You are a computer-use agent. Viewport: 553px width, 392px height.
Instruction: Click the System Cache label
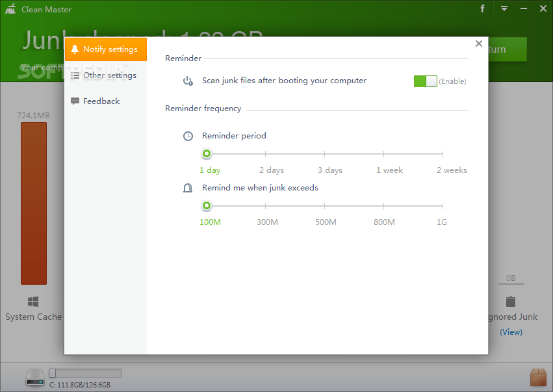(x=34, y=317)
